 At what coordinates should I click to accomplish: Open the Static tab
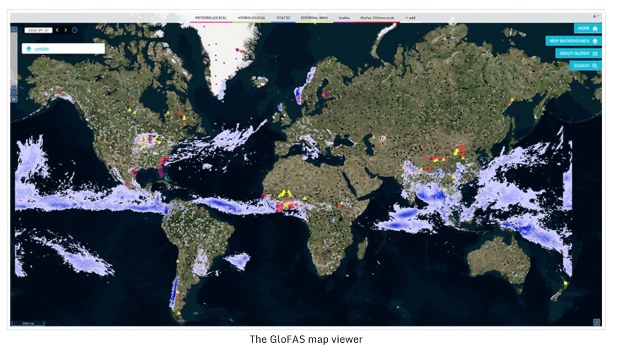pos(283,18)
